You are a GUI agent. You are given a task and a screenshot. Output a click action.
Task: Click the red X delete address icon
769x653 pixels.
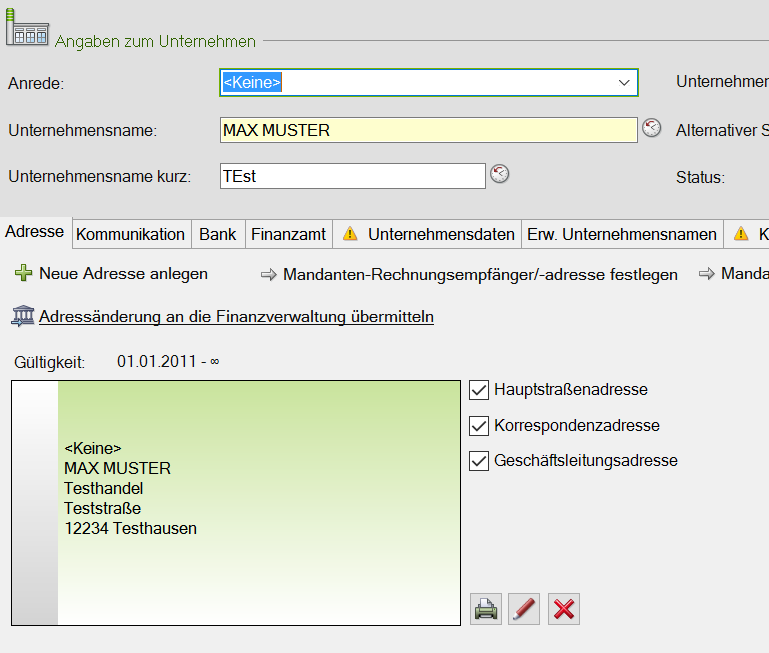[563, 609]
